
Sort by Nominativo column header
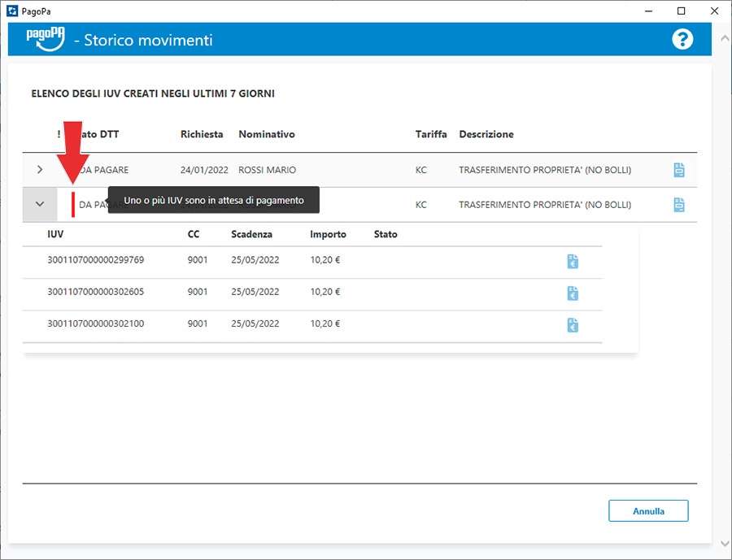click(266, 134)
